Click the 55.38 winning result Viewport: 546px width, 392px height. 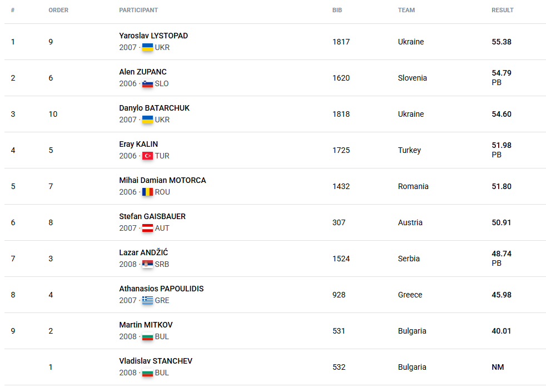pos(502,42)
